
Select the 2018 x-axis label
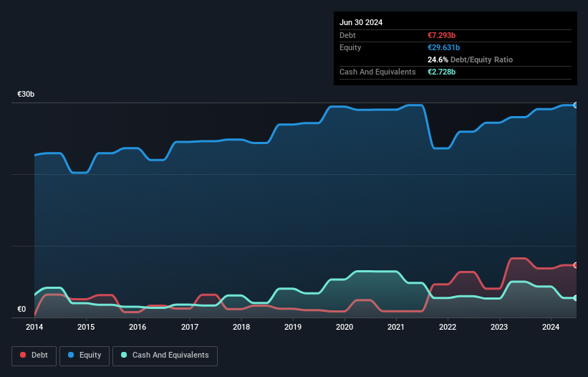[x=241, y=327]
